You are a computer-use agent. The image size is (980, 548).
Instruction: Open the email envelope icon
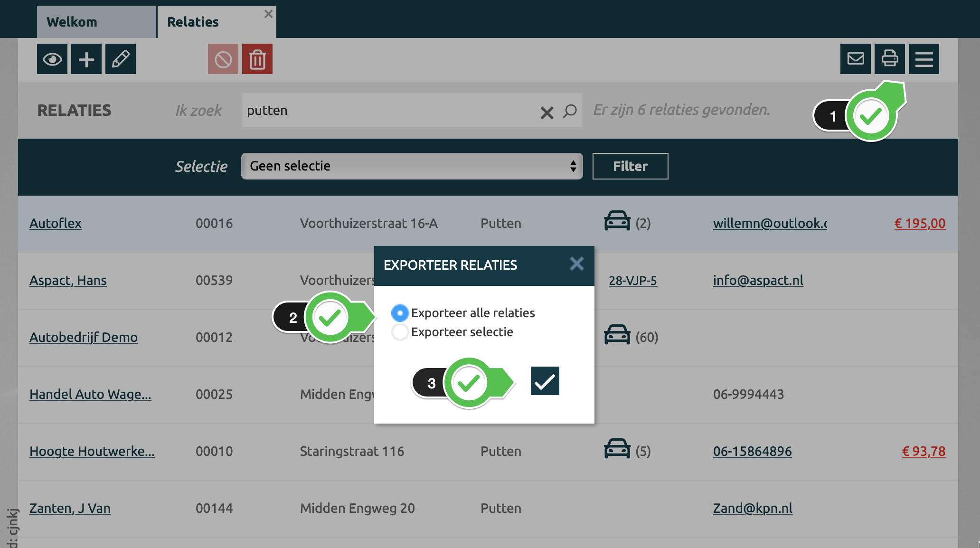tap(856, 59)
